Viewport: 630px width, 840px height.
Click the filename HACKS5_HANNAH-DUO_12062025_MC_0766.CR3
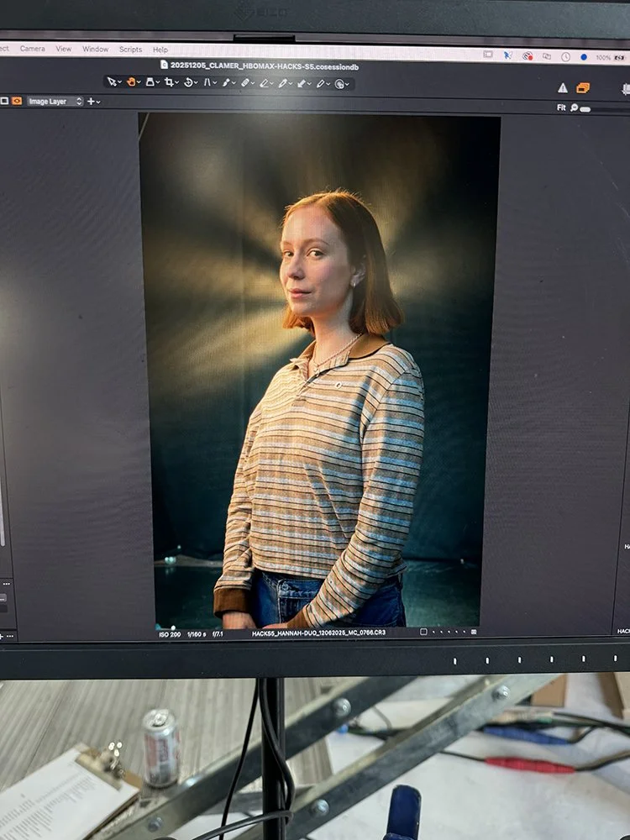[x=318, y=633]
